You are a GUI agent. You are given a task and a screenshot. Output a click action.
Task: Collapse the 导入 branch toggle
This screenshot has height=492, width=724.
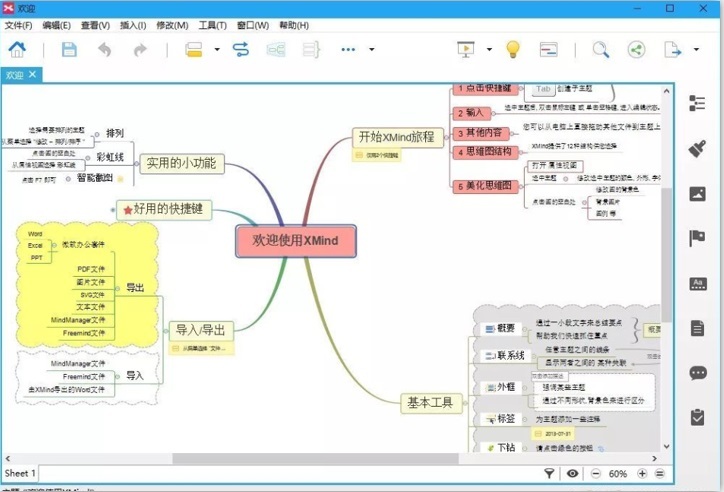tap(118, 377)
